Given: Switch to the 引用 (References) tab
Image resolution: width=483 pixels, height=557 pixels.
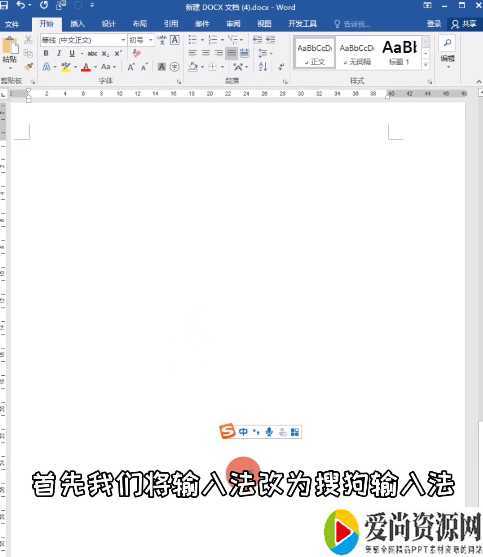Looking at the screenshot, I should coord(171,24).
